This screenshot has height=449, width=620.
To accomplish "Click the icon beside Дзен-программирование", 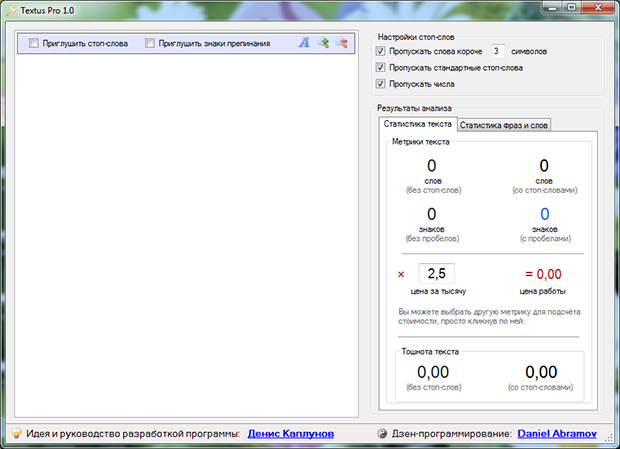I will pos(382,434).
